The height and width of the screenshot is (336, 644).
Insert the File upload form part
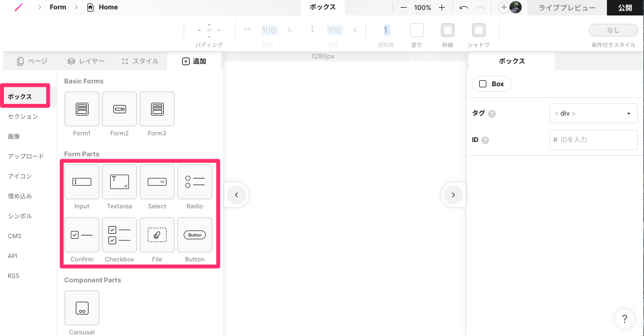point(157,235)
